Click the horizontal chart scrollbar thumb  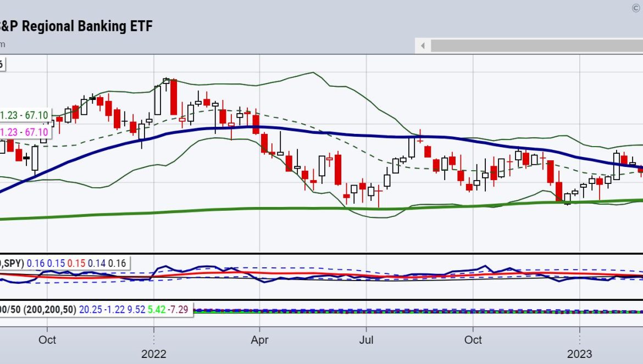click(x=537, y=46)
